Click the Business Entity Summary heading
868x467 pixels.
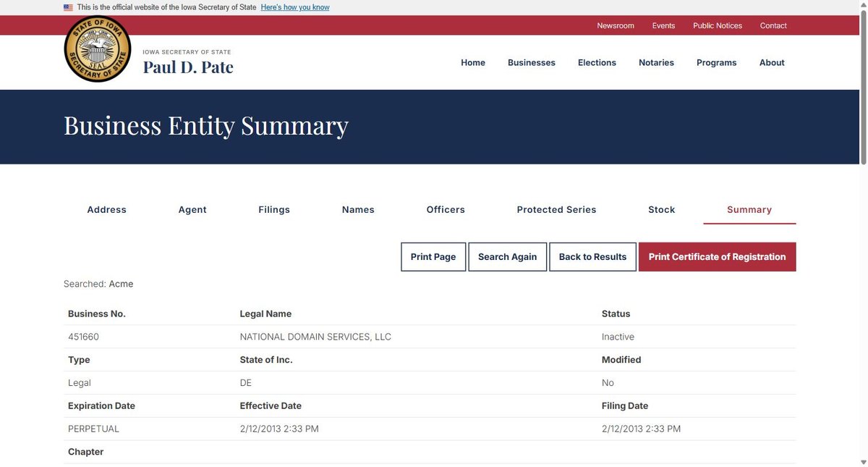(206, 126)
